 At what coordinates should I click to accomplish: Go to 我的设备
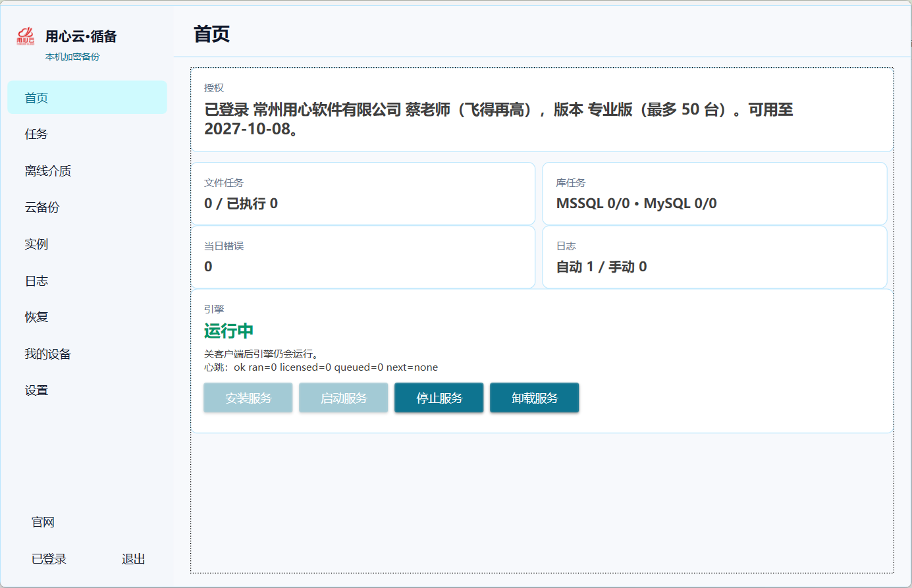[87, 354]
